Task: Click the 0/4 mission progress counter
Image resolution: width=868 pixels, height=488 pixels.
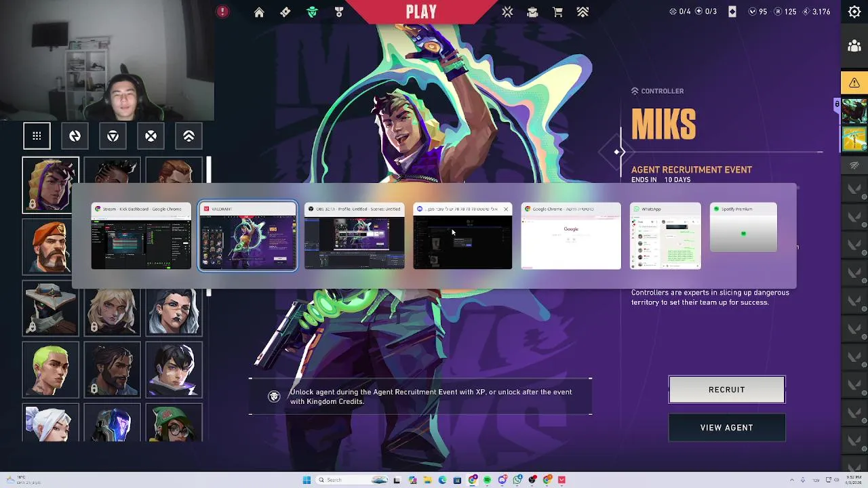Action: tap(679, 12)
